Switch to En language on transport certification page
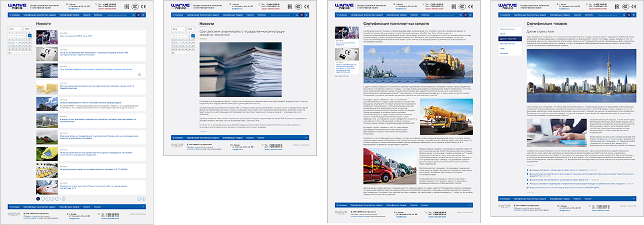This screenshot has height=225, width=644. [x=471, y=15]
